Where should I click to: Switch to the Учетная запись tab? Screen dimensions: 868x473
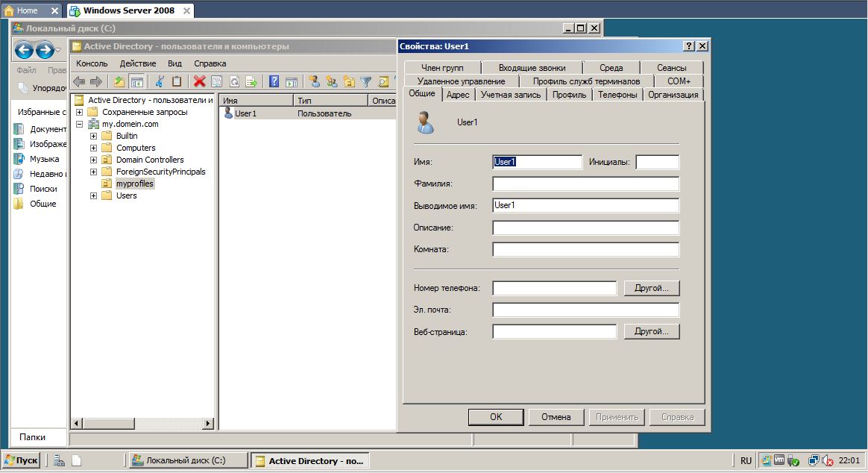coord(510,95)
